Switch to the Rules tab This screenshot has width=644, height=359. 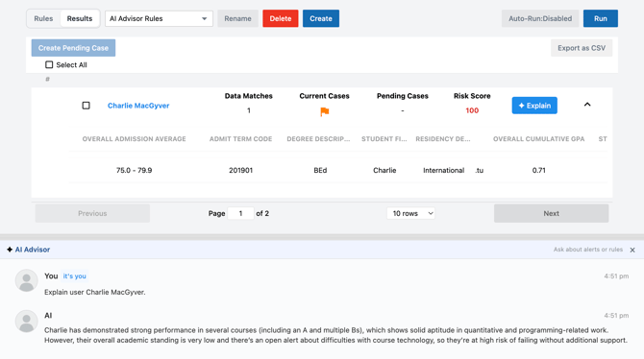pyautogui.click(x=43, y=18)
